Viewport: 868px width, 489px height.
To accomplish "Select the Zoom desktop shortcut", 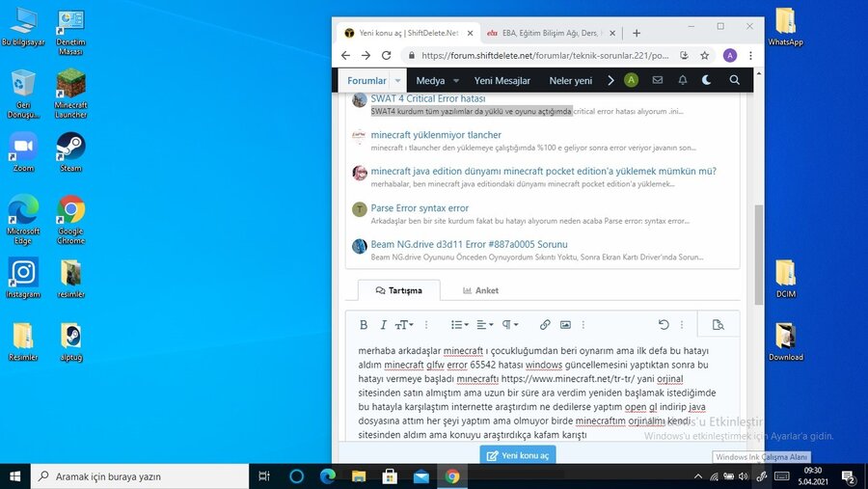I will tap(23, 152).
